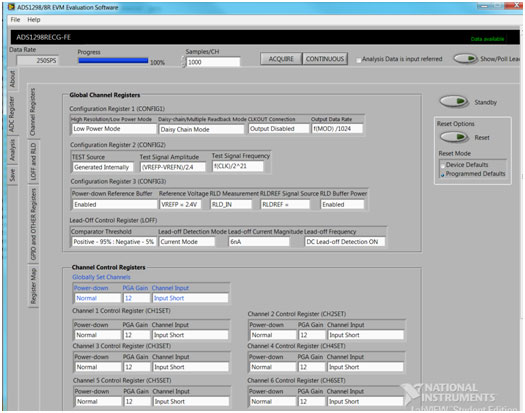Open Comparator Threshold dropdown
The height and width of the screenshot is (413, 525).
point(114,242)
